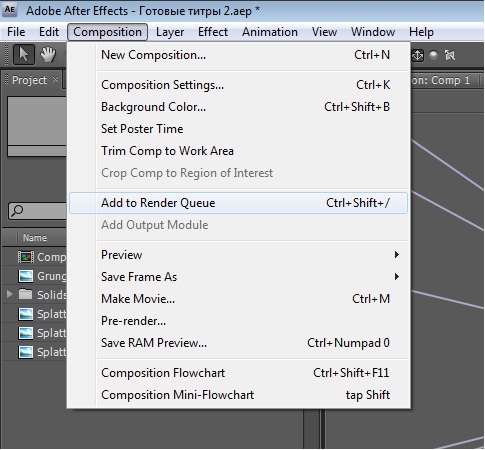Click the Name column header
485x450 pixels.
point(35,238)
